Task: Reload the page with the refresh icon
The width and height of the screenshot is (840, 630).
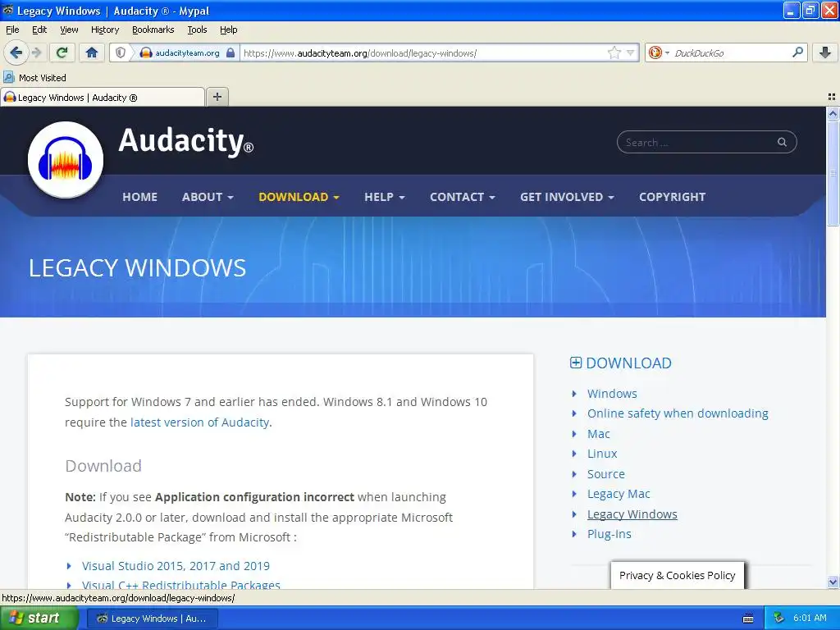Action: tap(62, 52)
